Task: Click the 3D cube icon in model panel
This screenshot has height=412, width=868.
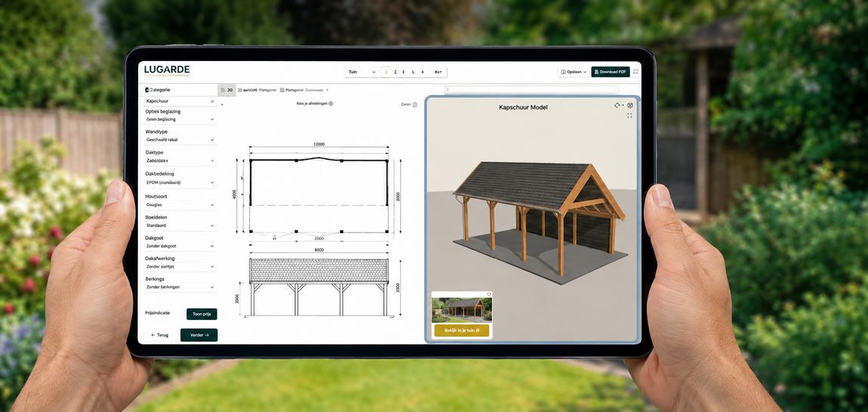Action: [630, 105]
